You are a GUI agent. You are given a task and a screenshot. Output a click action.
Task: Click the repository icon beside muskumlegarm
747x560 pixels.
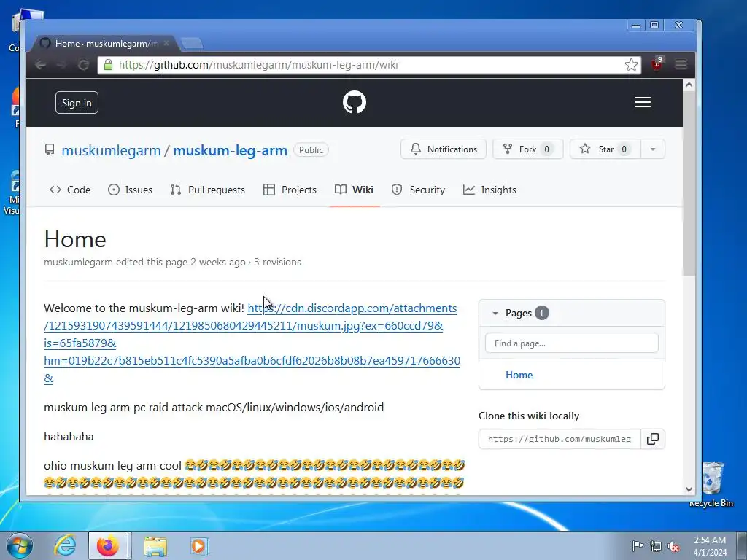50,150
